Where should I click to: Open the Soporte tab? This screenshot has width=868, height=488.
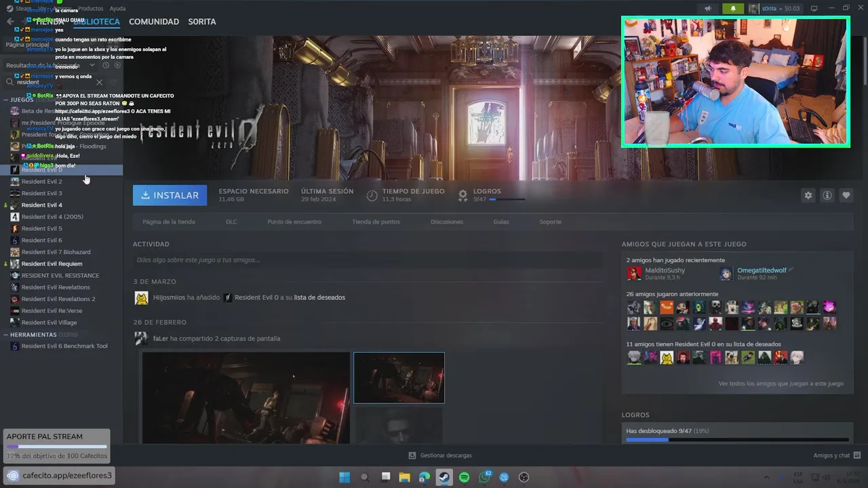click(550, 222)
